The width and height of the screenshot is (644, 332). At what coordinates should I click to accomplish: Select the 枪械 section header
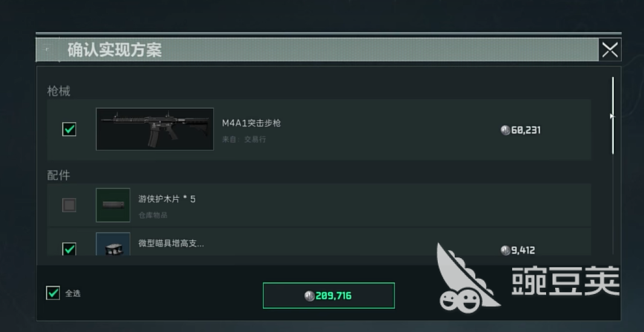(59, 91)
